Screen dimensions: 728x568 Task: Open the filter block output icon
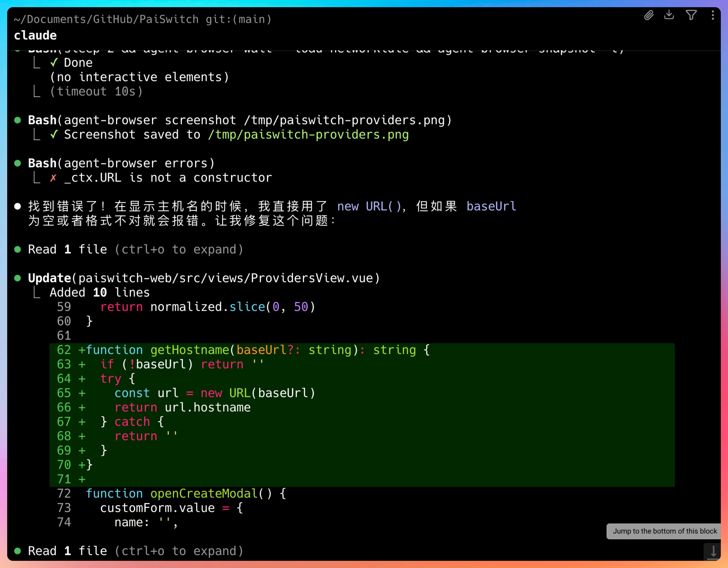click(x=691, y=15)
